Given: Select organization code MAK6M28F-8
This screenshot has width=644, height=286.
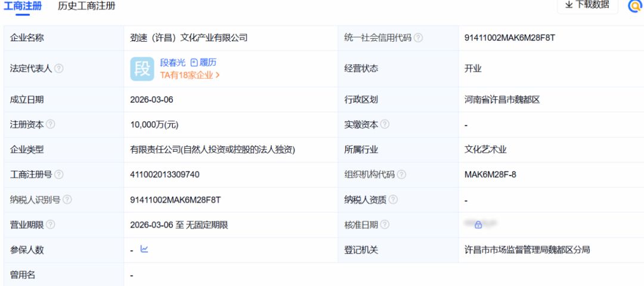Looking at the screenshot, I should [x=490, y=174].
